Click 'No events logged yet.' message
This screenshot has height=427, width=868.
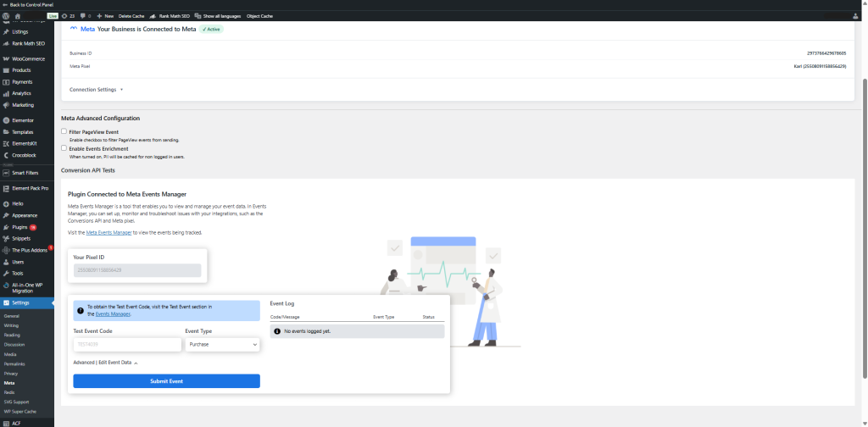(357, 331)
